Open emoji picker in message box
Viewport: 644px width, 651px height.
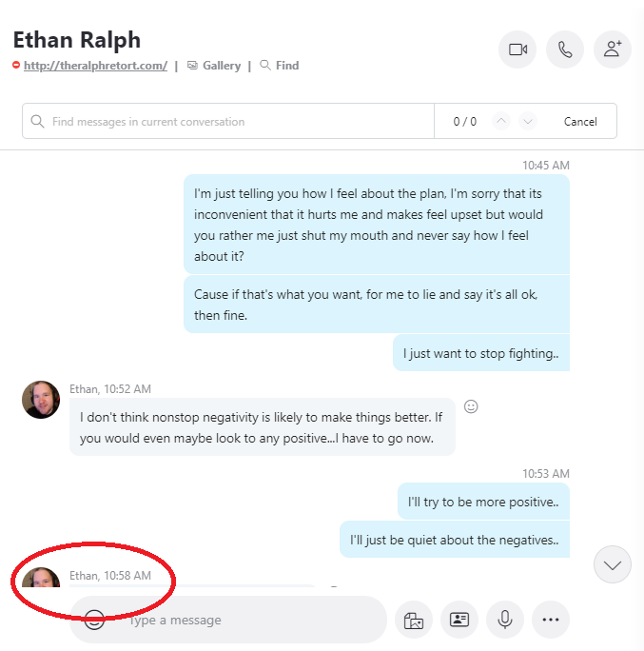[x=94, y=620]
